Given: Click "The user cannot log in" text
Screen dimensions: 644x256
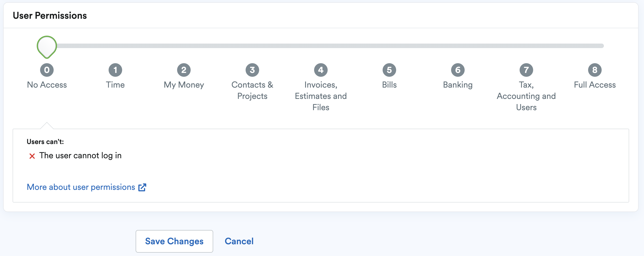Looking at the screenshot, I should click(80, 156).
